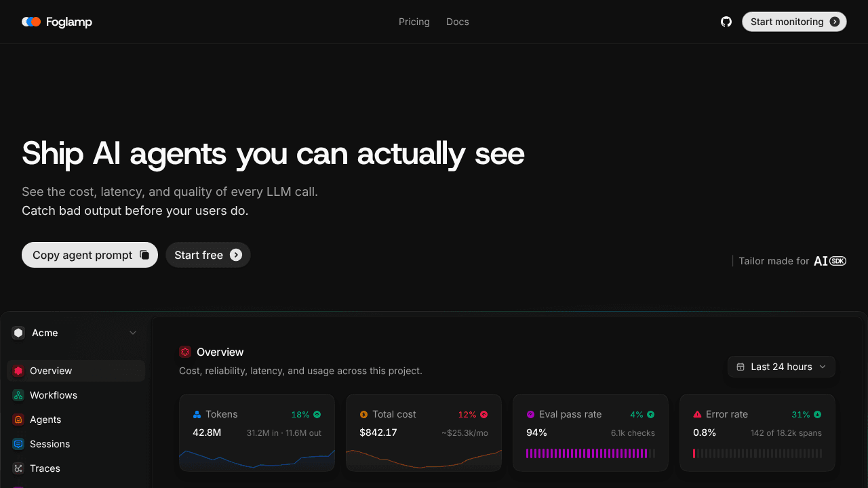Click the Foglamp brand name
The image size is (868, 488).
[x=69, y=22]
